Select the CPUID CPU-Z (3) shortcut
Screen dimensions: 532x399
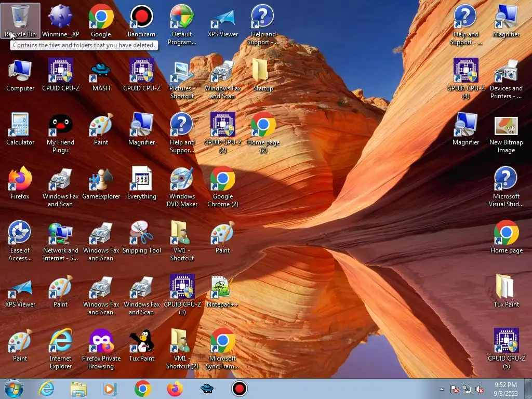[x=182, y=295]
